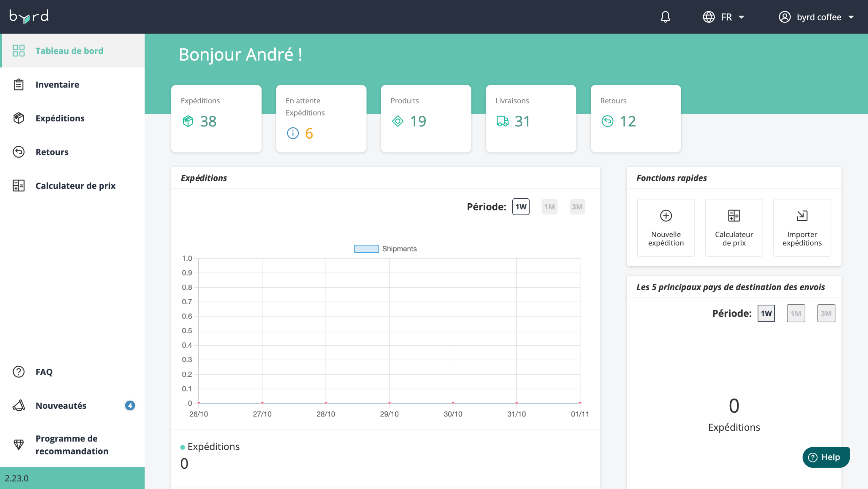Click the Nouveautés megaphone icon
The image size is (868, 489).
coord(19,406)
